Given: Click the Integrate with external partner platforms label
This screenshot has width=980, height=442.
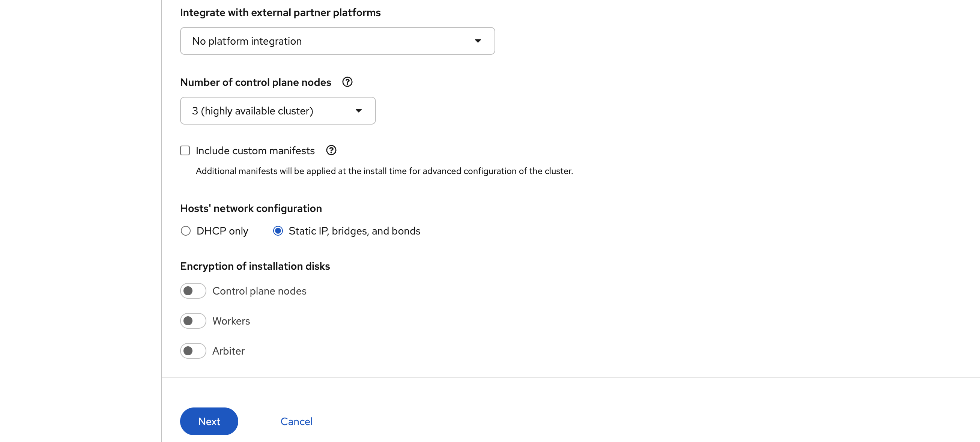Looking at the screenshot, I should tap(280, 12).
